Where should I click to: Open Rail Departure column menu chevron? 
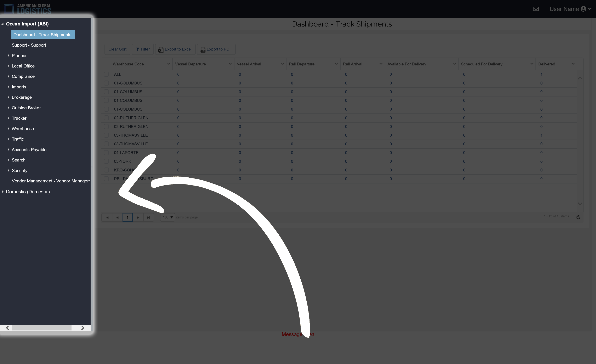336,64
